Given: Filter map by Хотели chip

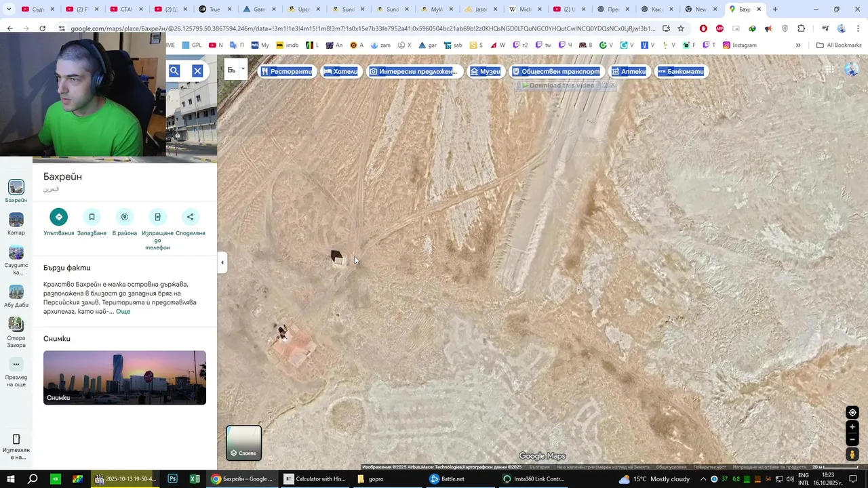Looking at the screenshot, I should [340, 71].
